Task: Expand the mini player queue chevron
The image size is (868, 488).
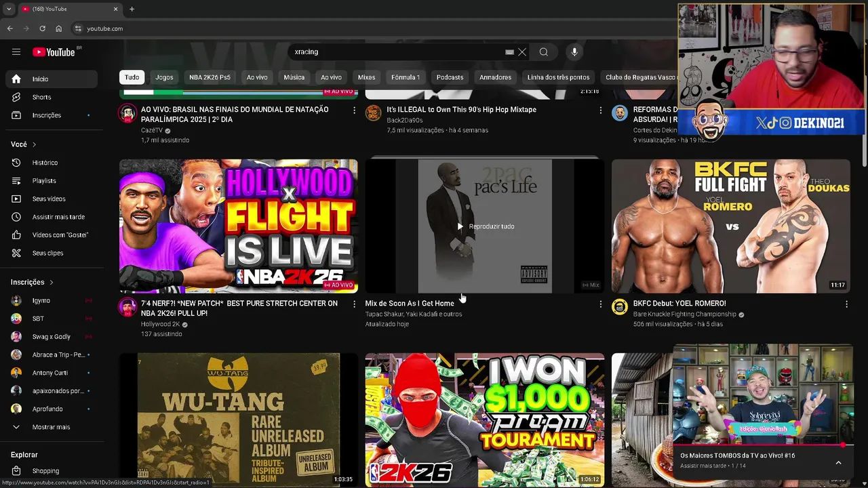Action: 838,463
